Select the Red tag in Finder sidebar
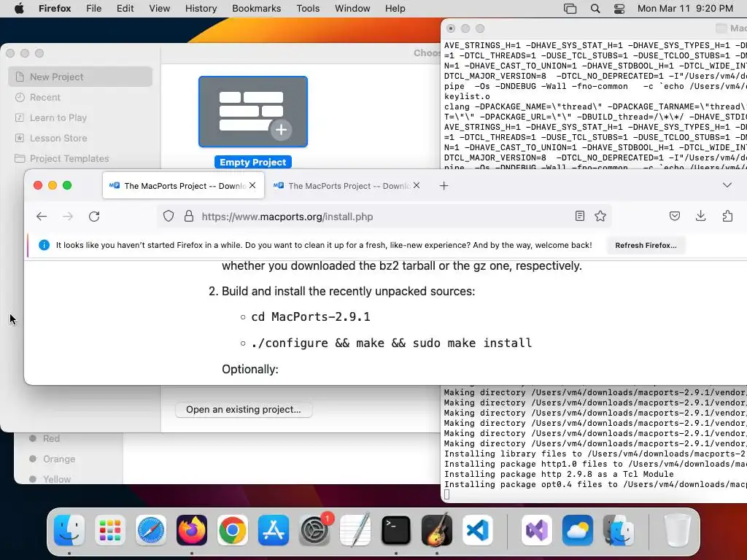747x560 pixels. 50,438
